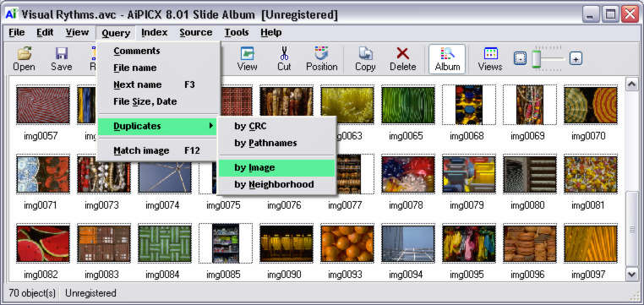Click the Open folder icon

[24, 53]
